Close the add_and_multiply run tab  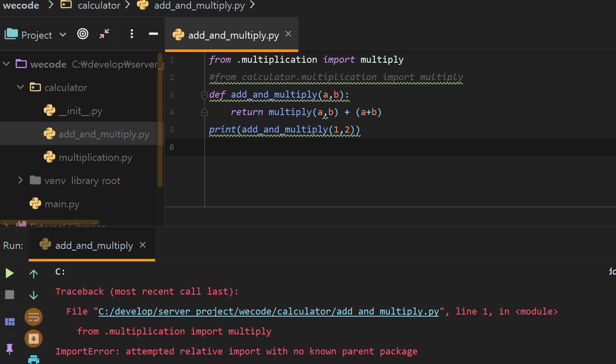click(x=143, y=245)
